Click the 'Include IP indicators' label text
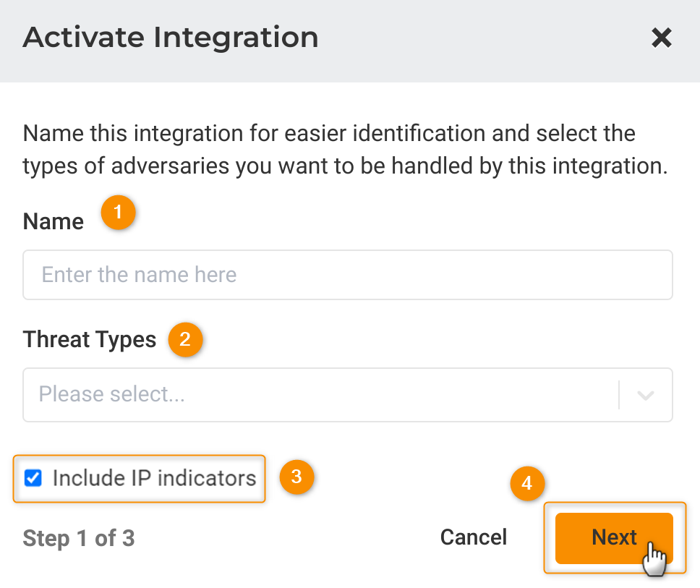 coord(154,478)
